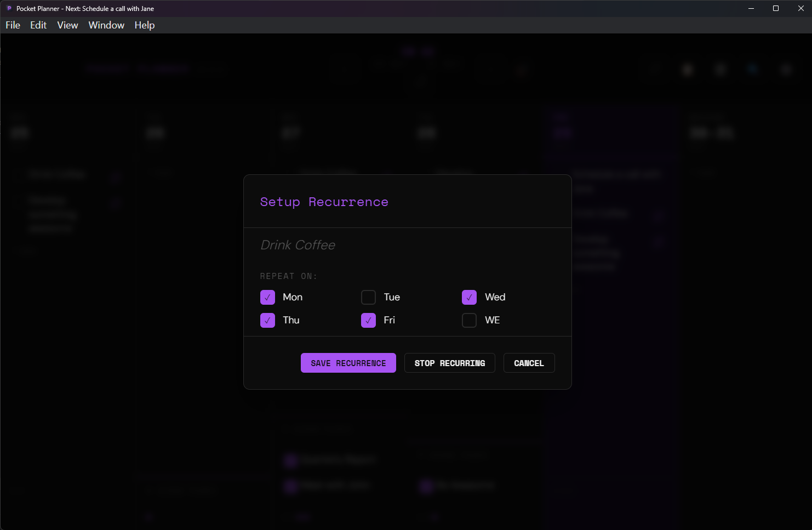The width and height of the screenshot is (812, 530).
Task: Open the File menu
Action: (13, 25)
